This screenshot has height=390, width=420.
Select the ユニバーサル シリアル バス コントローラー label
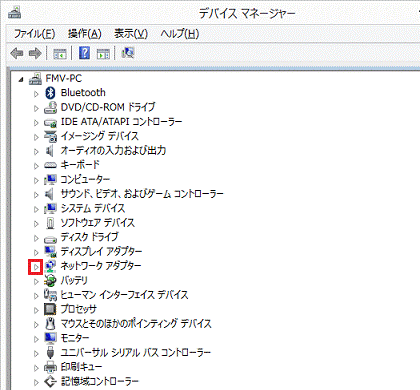[x=136, y=352]
